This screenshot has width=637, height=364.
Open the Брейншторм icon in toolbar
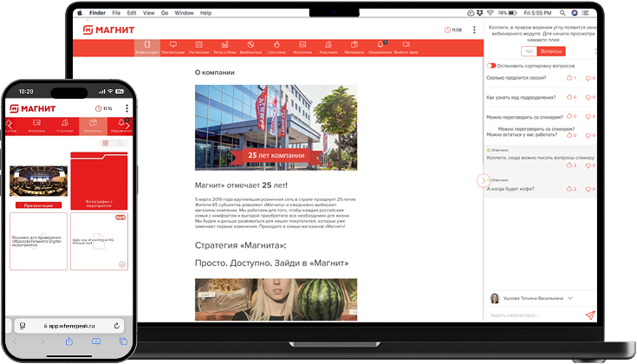(x=250, y=44)
